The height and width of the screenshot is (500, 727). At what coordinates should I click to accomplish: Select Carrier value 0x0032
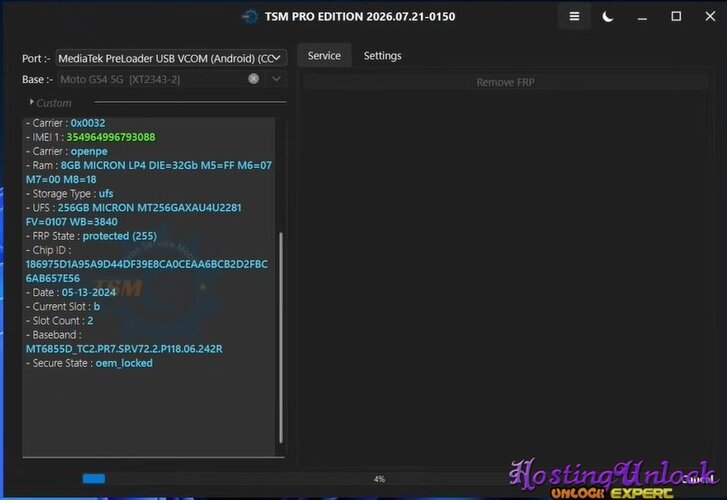tap(88, 123)
